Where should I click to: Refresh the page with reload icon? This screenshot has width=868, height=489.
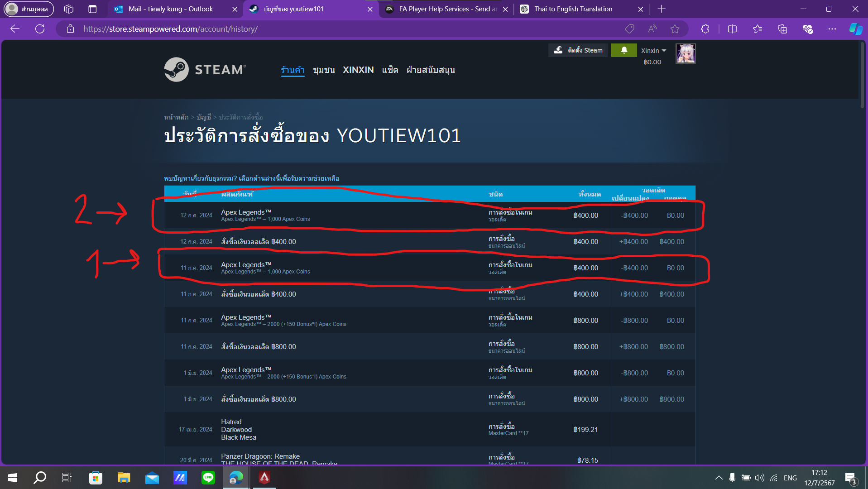(x=40, y=29)
